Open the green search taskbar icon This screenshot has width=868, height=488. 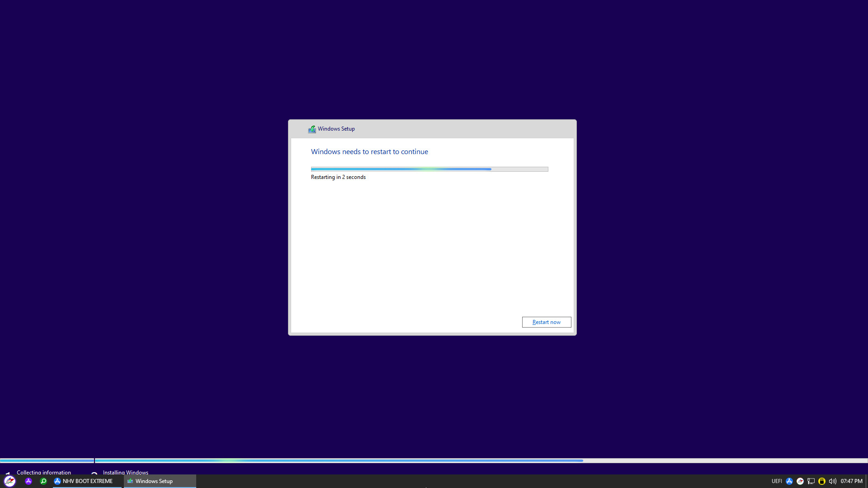click(x=43, y=481)
